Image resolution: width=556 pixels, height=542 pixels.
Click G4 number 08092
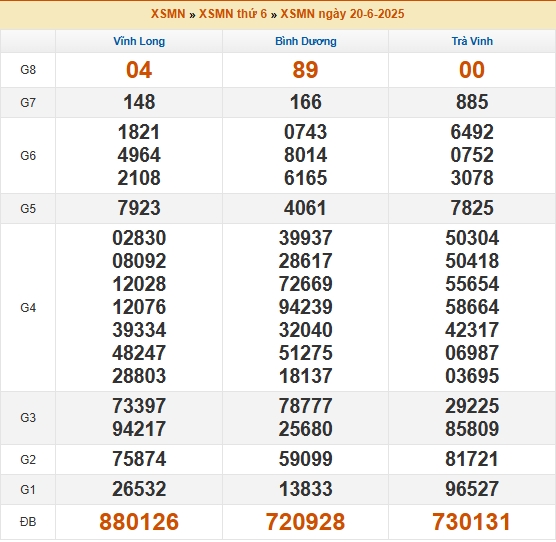tap(139, 261)
